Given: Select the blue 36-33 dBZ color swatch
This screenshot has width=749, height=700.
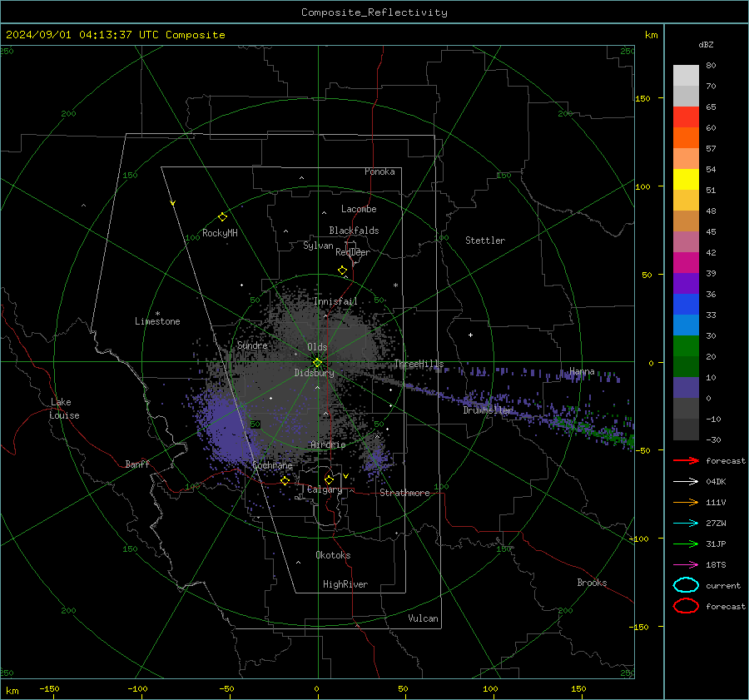Looking at the screenshot, I should click(686, 304).
